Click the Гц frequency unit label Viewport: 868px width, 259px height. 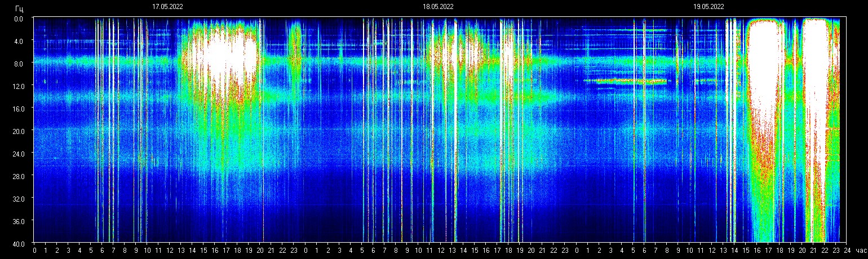pyautogui.click(x=19, y=8)
